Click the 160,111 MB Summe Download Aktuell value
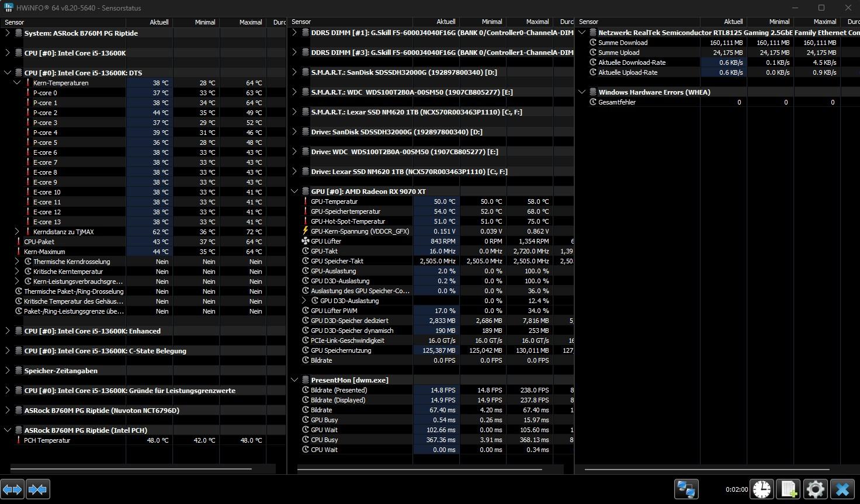Screen dimensions: 860x504 click(726, 43)
